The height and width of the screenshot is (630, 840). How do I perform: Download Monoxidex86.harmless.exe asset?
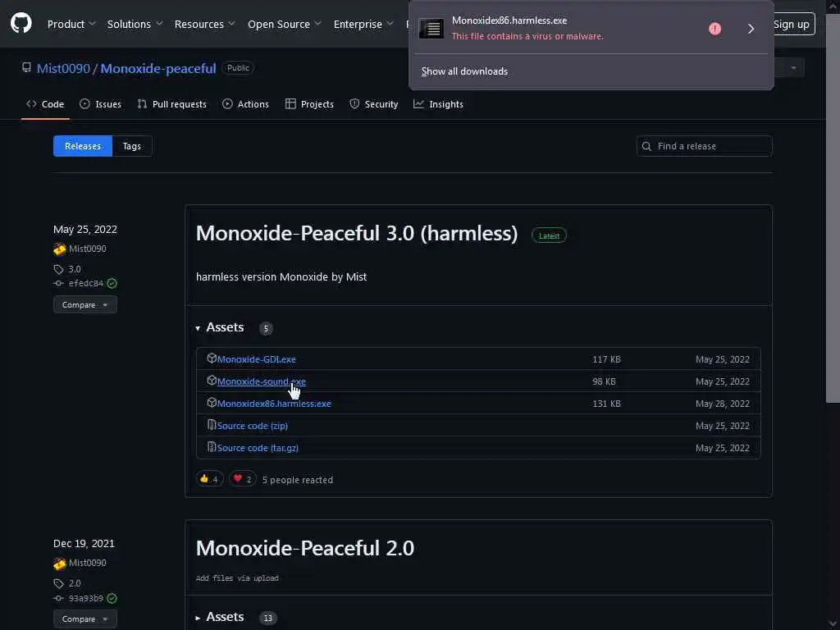pyautogui.click(x=274, y=404)
